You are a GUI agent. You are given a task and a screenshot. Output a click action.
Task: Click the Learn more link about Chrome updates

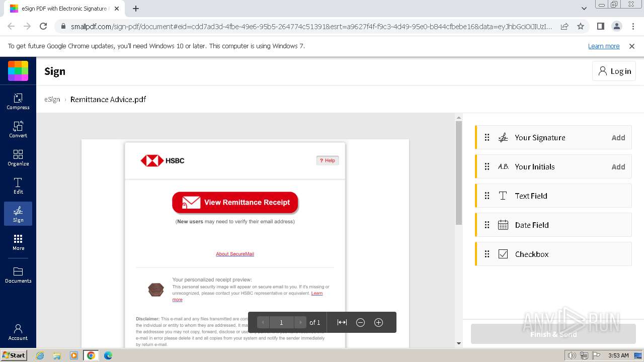604,46
